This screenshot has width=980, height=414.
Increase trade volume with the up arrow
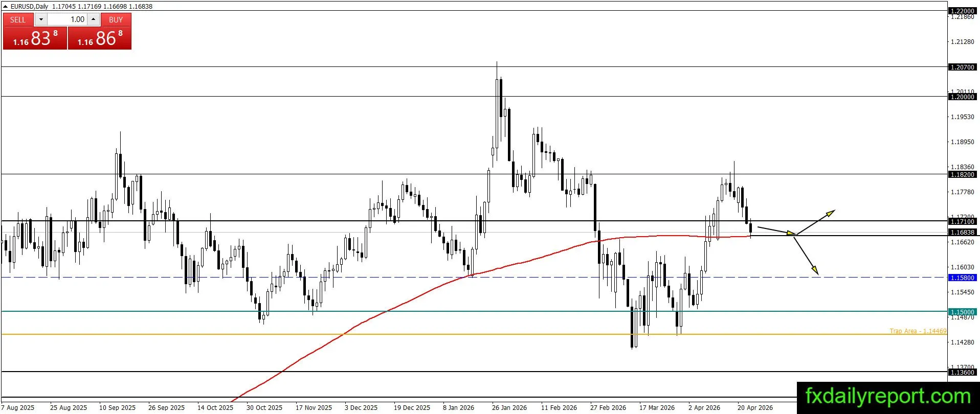[x=93, y=19]
